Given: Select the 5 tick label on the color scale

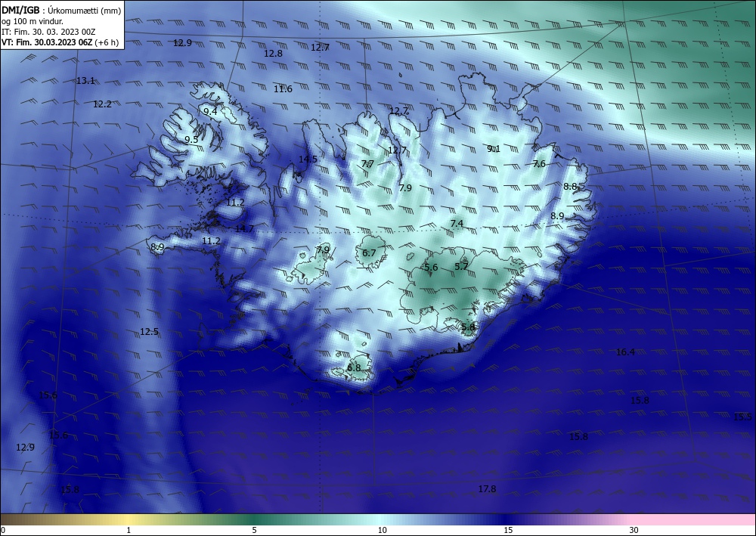Looking at the screenshot, I should tap(254, 531).
